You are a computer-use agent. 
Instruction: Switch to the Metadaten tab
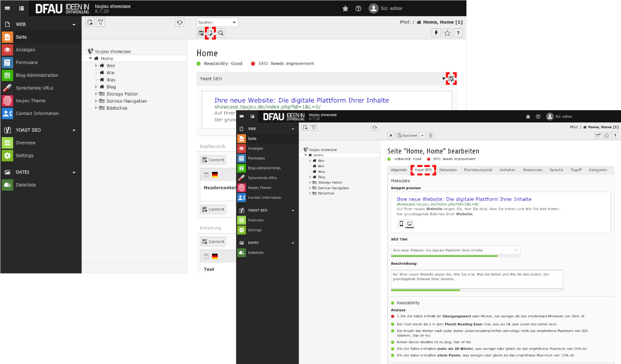tap(448, 170)
